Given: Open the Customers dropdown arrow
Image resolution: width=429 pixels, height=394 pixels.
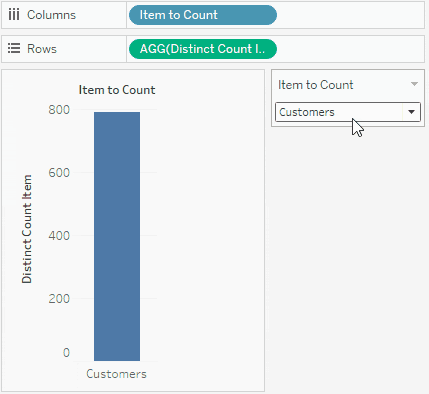Looking at the screenshot, I should point(412,112).
